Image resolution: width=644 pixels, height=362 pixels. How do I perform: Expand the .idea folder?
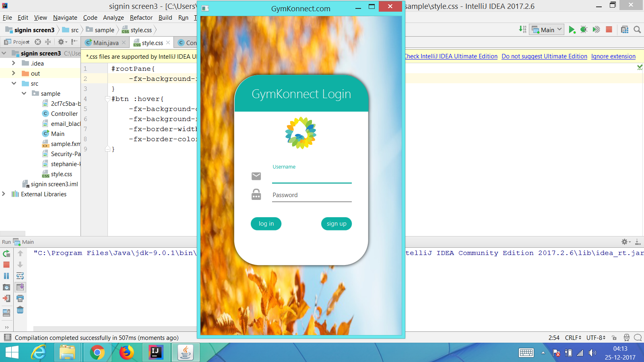[13, 63]
